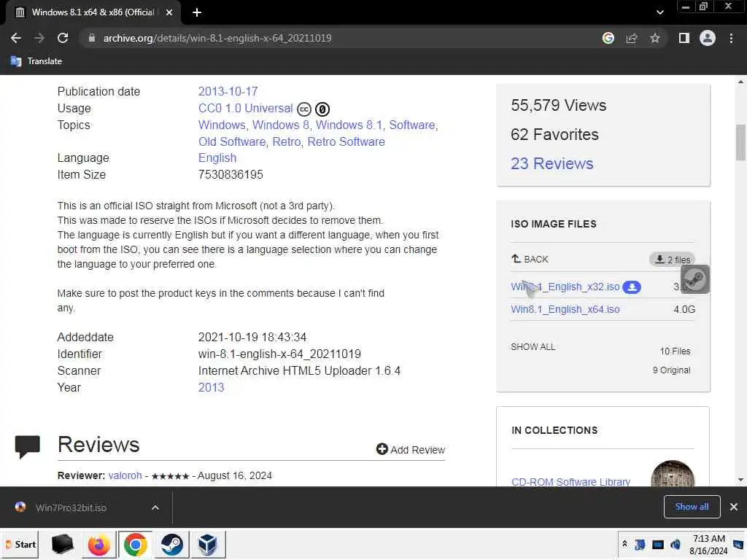Open Chrome three-dot menu
The width and height of the screenshot is (747, 560).
(731, 38)
